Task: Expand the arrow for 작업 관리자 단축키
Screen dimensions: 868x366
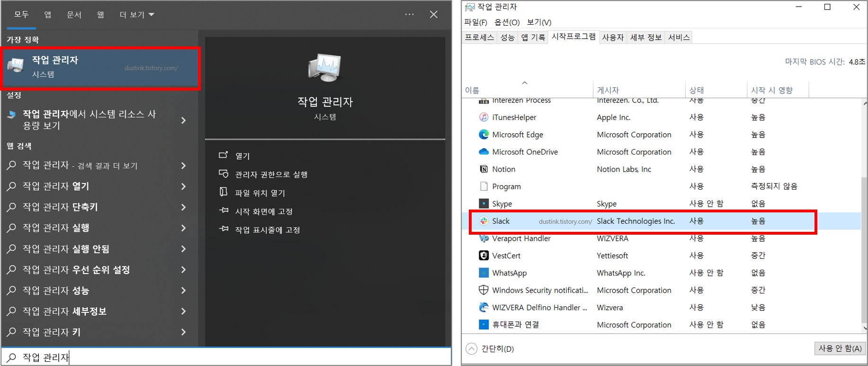Action: [x=184, y=207]
